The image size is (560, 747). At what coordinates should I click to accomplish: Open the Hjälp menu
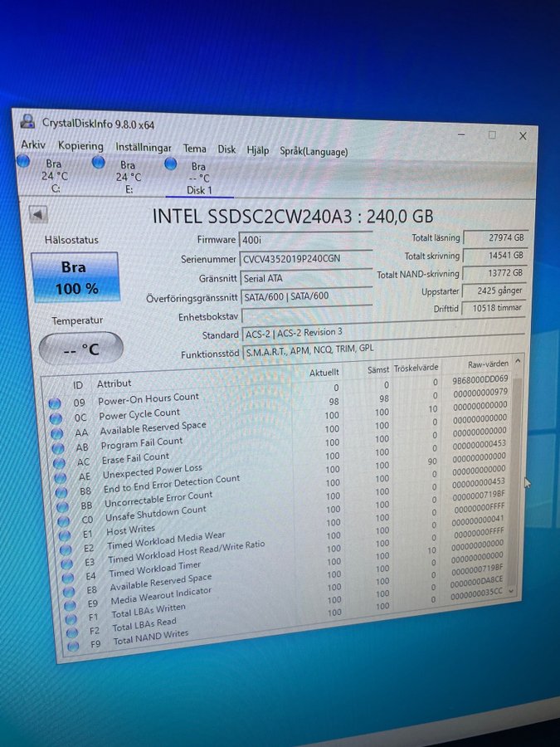click(258, 150)
